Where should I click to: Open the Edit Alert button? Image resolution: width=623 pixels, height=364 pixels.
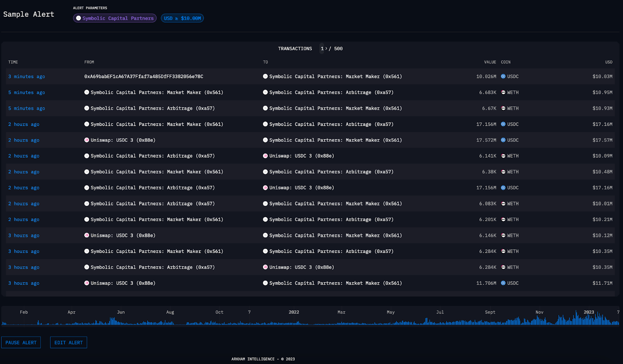pyautogui.click(x=69, y=343)
